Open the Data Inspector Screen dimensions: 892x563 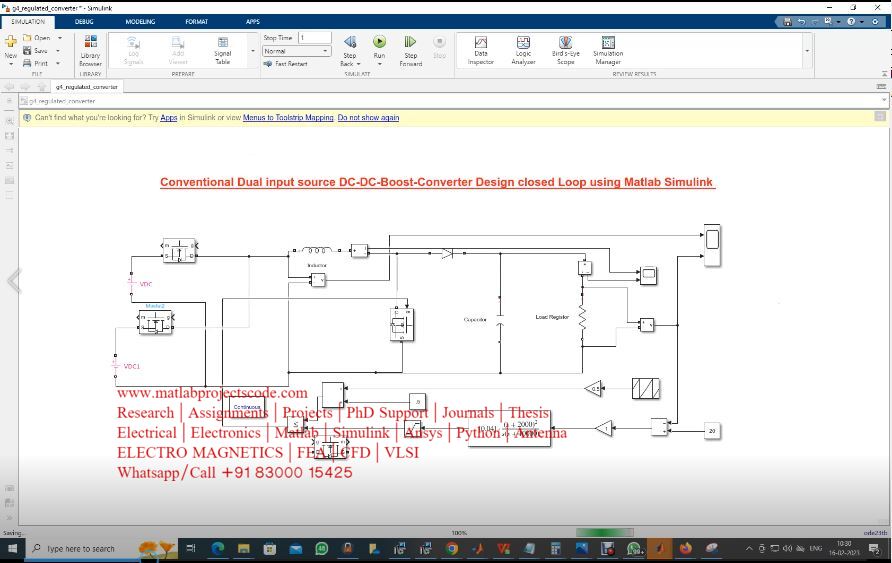(481, 51)
